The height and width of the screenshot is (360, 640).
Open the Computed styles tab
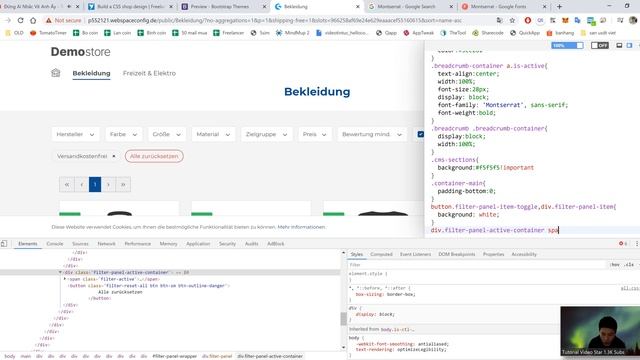click(381, 254)
